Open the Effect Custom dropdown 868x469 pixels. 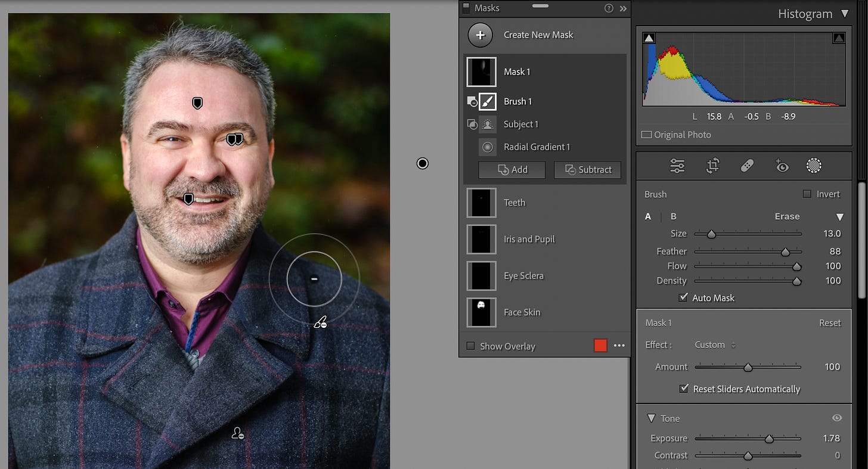[x=715, y=344]
